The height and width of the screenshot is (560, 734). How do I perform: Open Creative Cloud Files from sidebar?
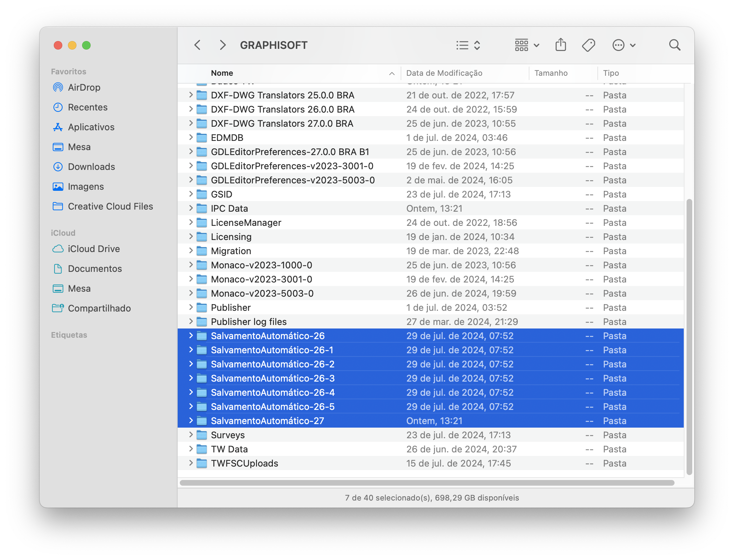tap(110, 206)
